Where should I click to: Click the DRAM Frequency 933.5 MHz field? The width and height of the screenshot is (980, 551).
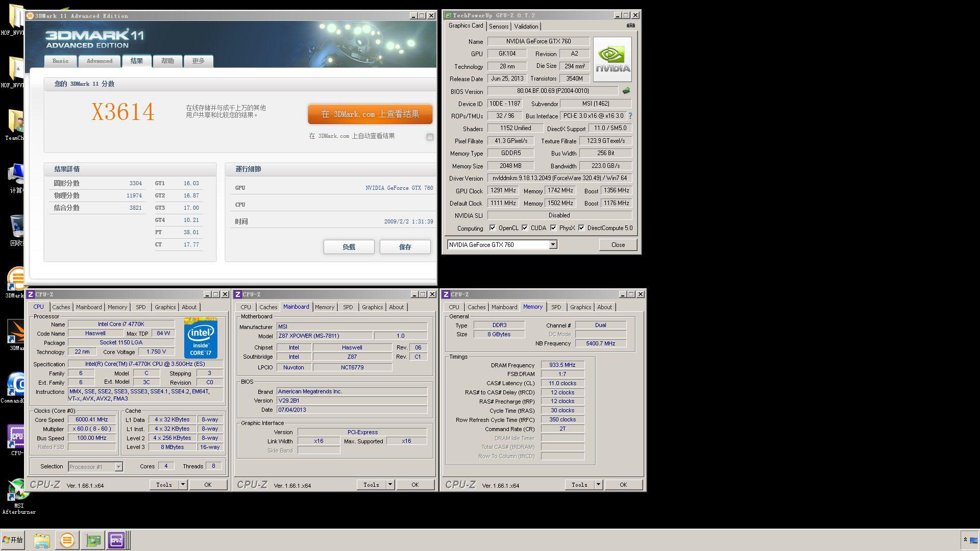coord(562,365)
